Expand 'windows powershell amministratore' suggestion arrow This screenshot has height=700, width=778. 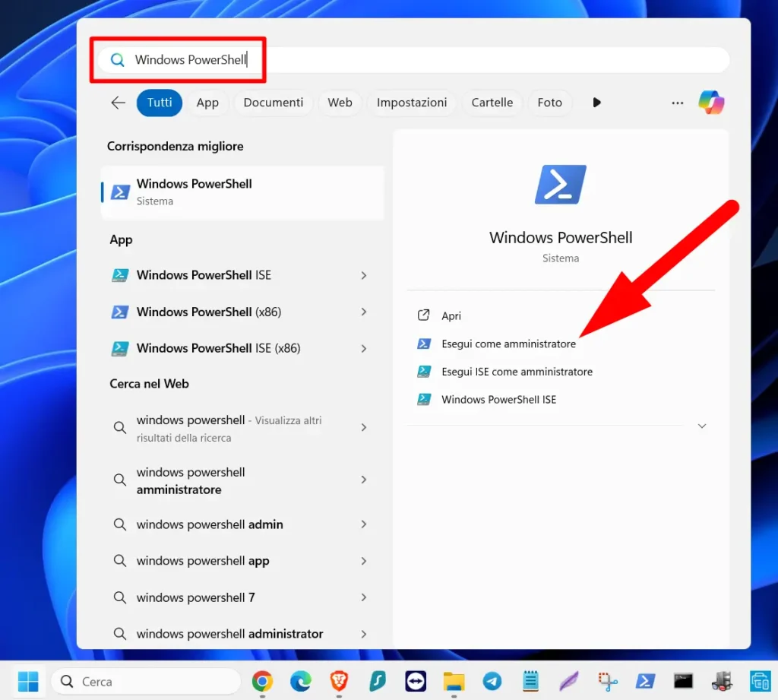(364, 480)
